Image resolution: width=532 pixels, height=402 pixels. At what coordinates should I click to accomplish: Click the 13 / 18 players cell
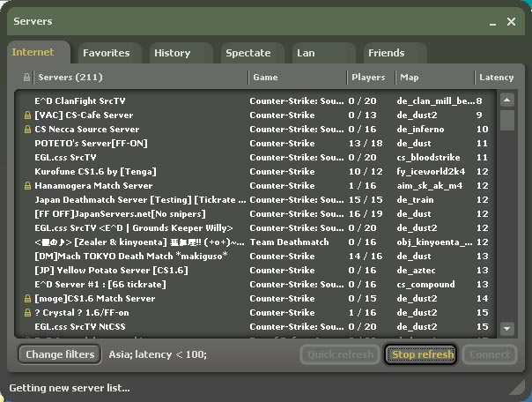coord(366,144)
